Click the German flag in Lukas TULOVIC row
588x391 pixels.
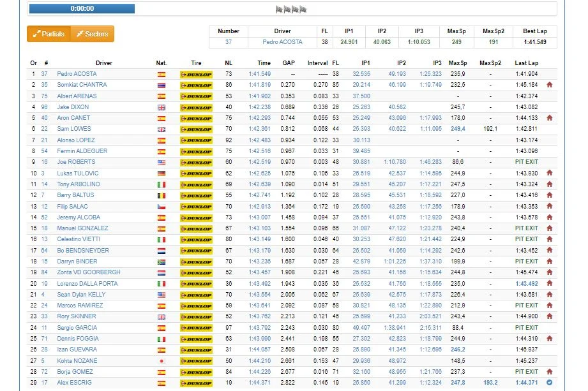pyautogui.click(x=162, y=173)
